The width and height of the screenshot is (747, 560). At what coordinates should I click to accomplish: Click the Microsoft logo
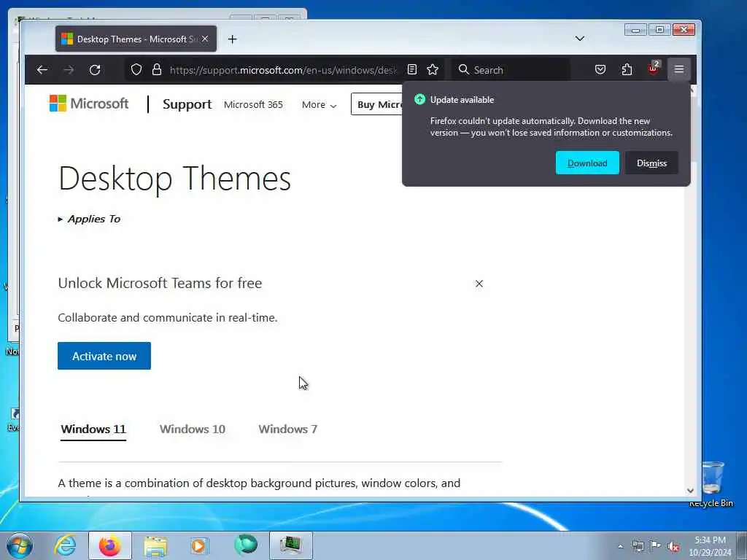(x=89, y=104)
